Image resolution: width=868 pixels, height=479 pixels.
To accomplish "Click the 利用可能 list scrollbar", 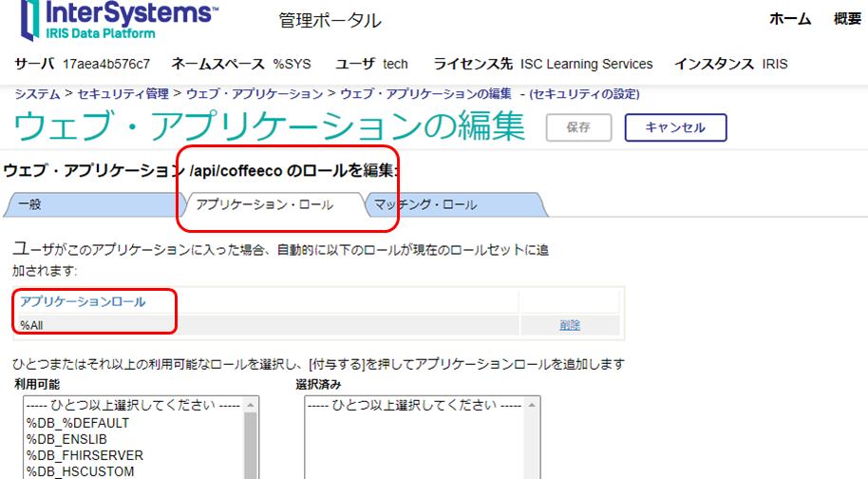I will tap(251, 442).
